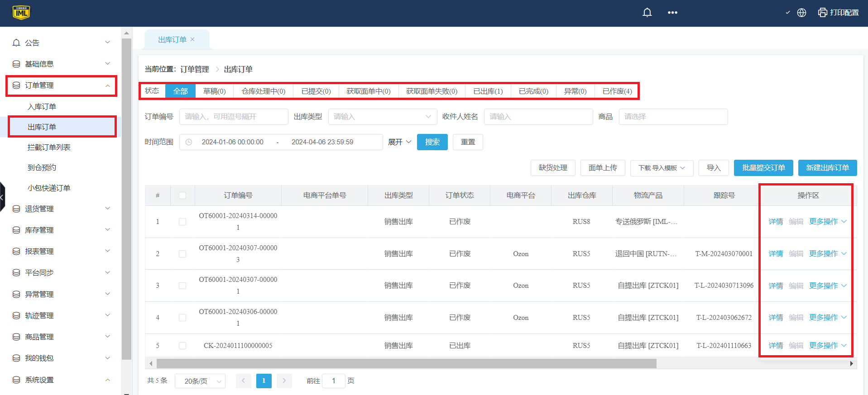Select the 已出库(1) status tab
868x395 pixels.
pos(488,91)
